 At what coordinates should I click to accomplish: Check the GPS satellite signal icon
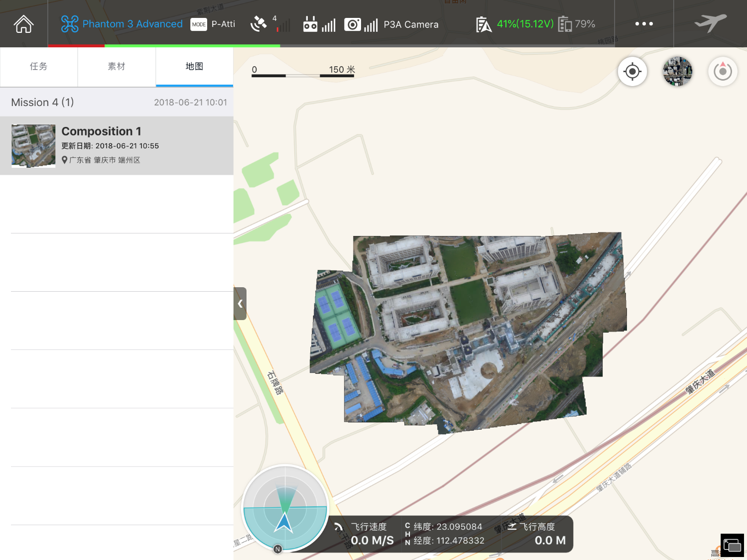click(258, 23)
